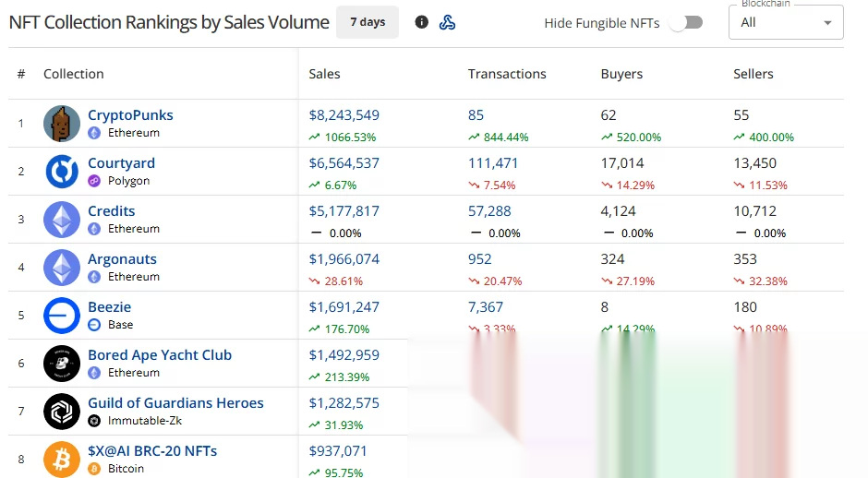The image size is (868, 478).
Task: Click the info icon next to 7 days
Action: point(421,22)
